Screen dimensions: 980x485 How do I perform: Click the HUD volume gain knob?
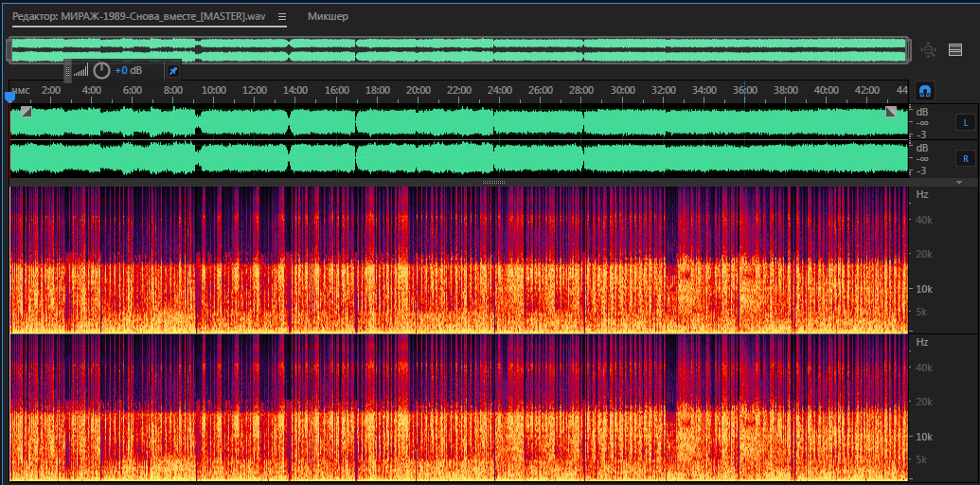click(101, 70)
